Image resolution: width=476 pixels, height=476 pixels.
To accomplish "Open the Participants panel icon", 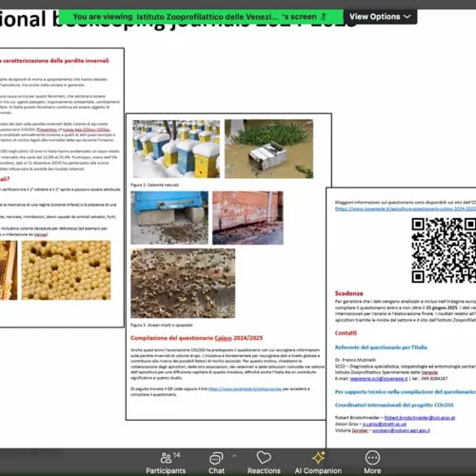I will [166, 458].
